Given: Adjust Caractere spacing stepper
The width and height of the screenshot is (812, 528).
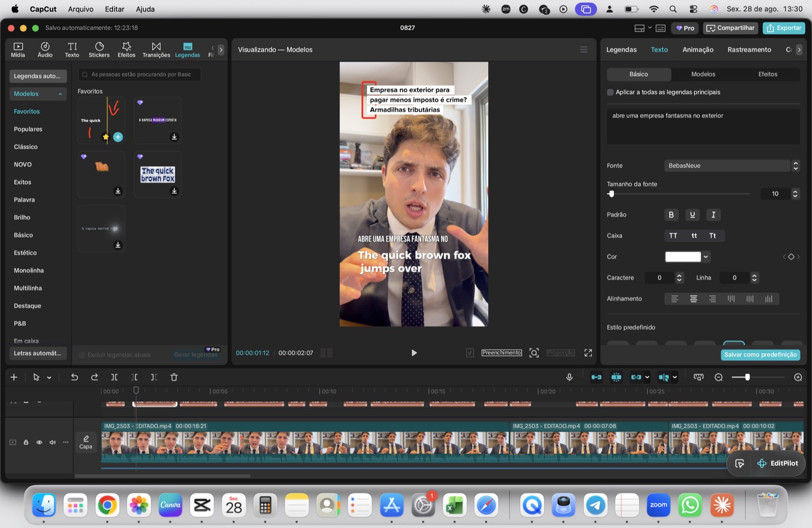Looking at the screenshot, I should point(679,278).
